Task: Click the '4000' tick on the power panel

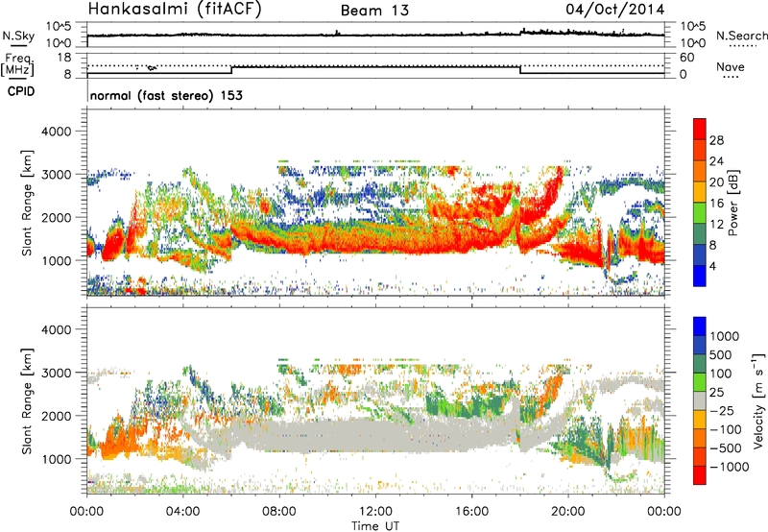Action: coord(56,132)
